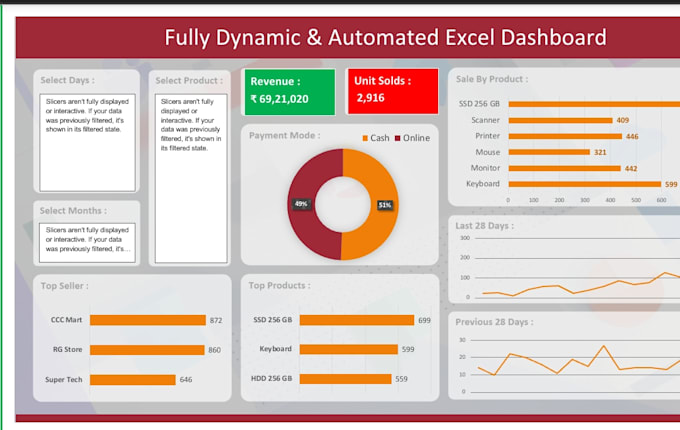Click the dashboard title text
The width and height of the screenshot is (680, 430).
click(x=386, y=37)
